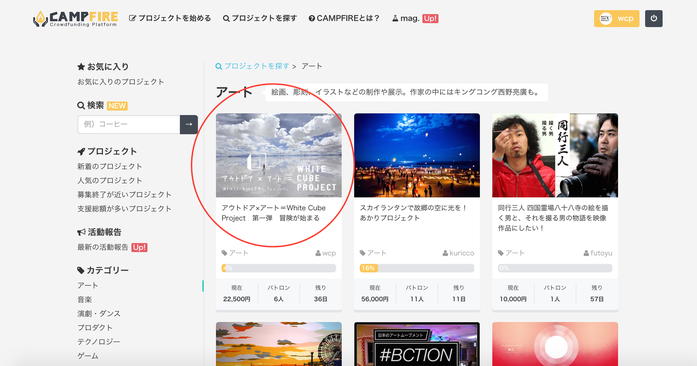
Task: Click title アウトドア×アート＝White Cube Project
Action: click(273, 213)
